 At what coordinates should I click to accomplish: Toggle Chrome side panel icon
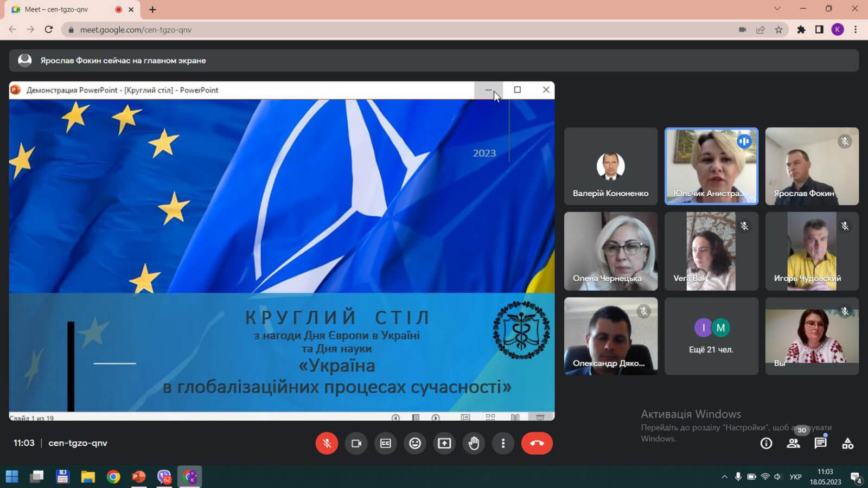click(819, 30)
